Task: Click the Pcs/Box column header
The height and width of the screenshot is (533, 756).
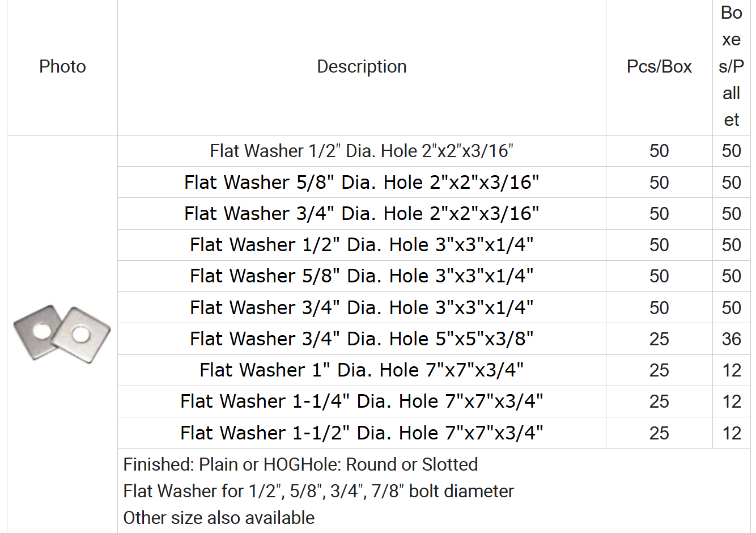Action: (659, 67)
